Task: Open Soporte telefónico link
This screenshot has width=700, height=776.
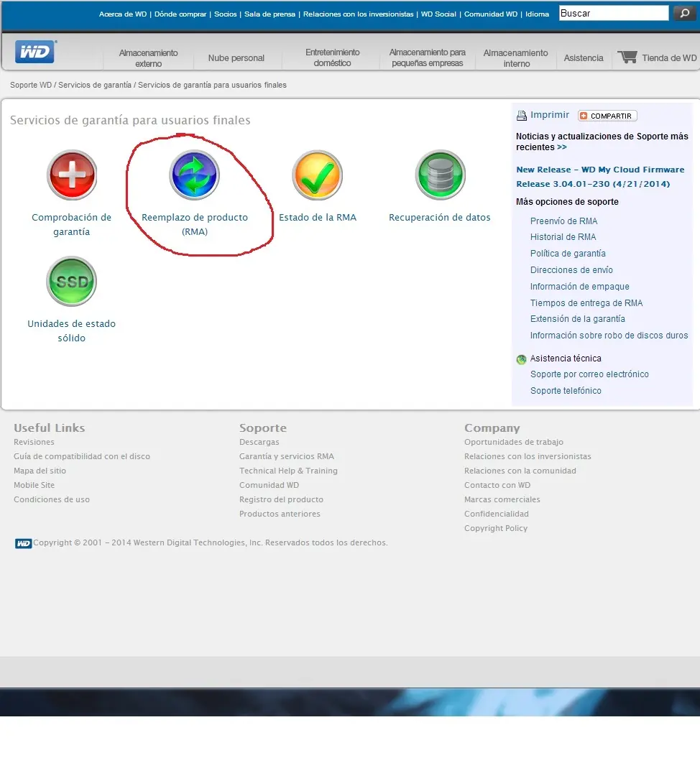Action: pos(566,390)
